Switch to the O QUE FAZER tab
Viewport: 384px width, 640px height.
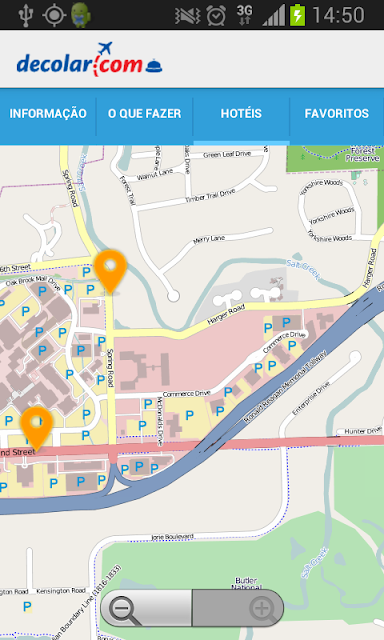(x=144, y=113)
